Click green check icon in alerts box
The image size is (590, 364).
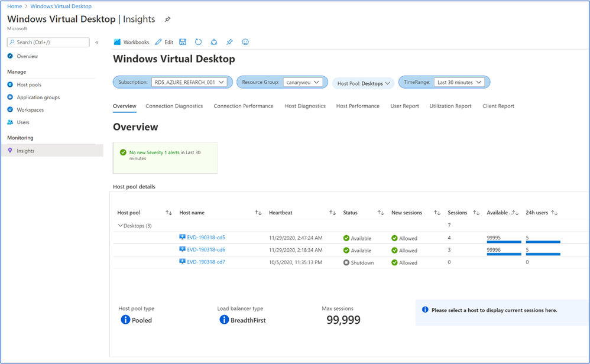coord(123,152)
